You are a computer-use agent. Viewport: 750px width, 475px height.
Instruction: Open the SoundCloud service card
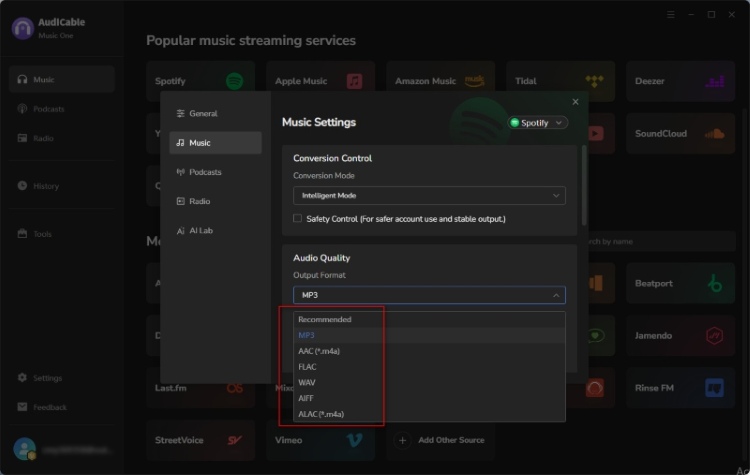pos(680,133)
